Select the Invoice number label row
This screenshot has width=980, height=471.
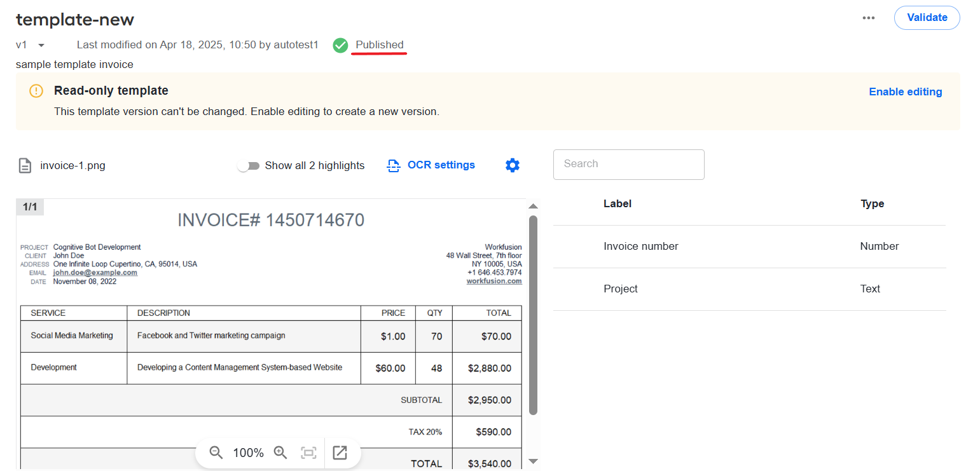coord(749,247)
